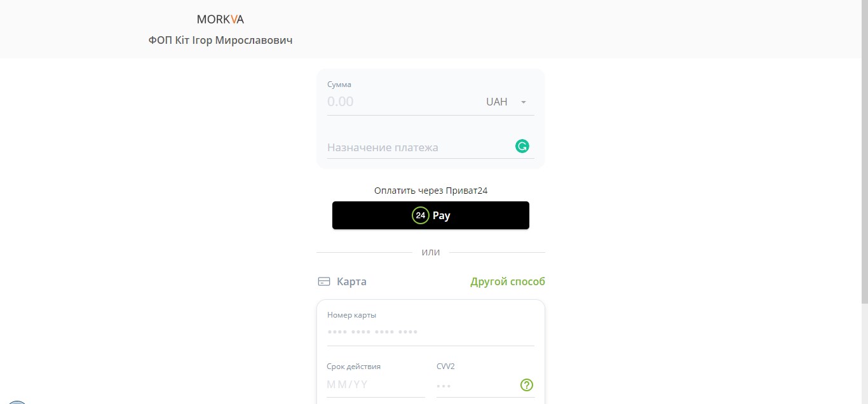This screenshot has width=868, height=404.
Task: Click the ИЛИ divider text
Action: pos(431,253)
